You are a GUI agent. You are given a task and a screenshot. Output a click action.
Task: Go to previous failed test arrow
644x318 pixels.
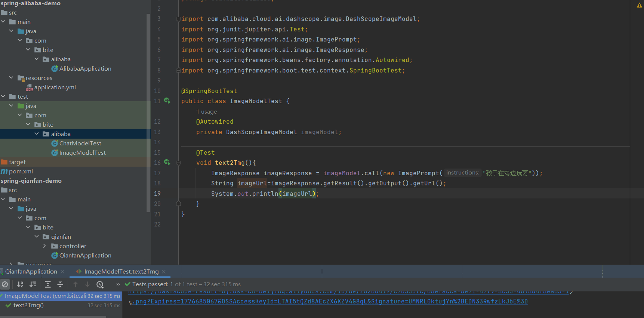point(76,284)
